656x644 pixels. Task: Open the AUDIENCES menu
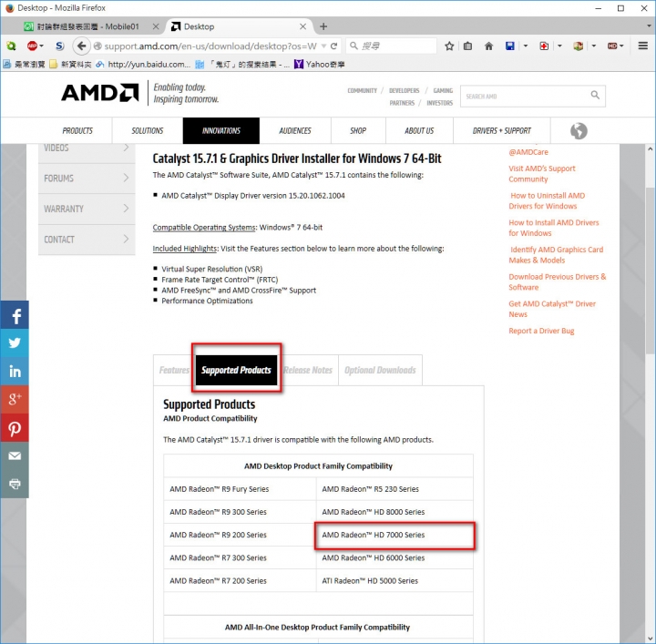(295, 131)
